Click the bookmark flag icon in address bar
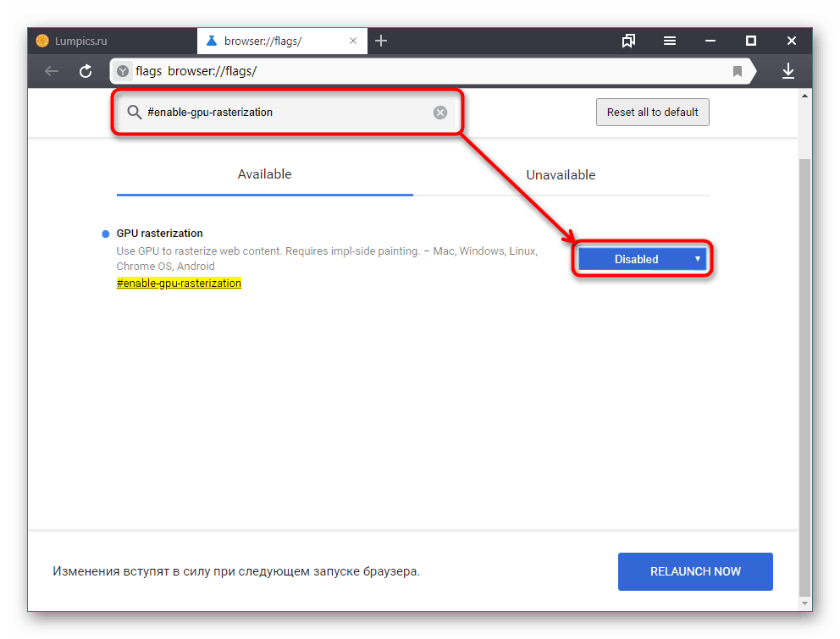Screen dimensions: 840x639 point(738,71)
